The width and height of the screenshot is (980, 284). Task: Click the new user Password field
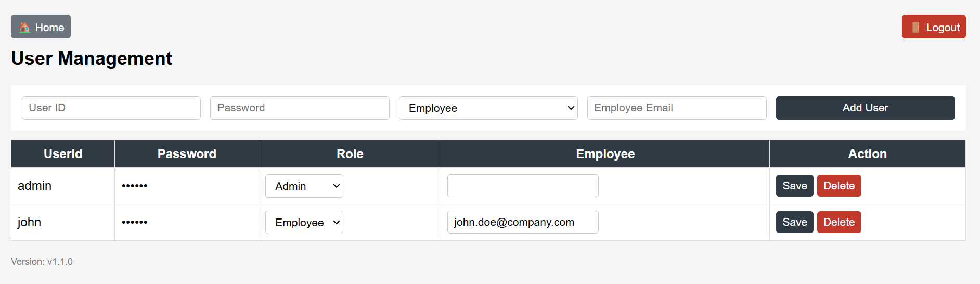click(x=300, y=108)
